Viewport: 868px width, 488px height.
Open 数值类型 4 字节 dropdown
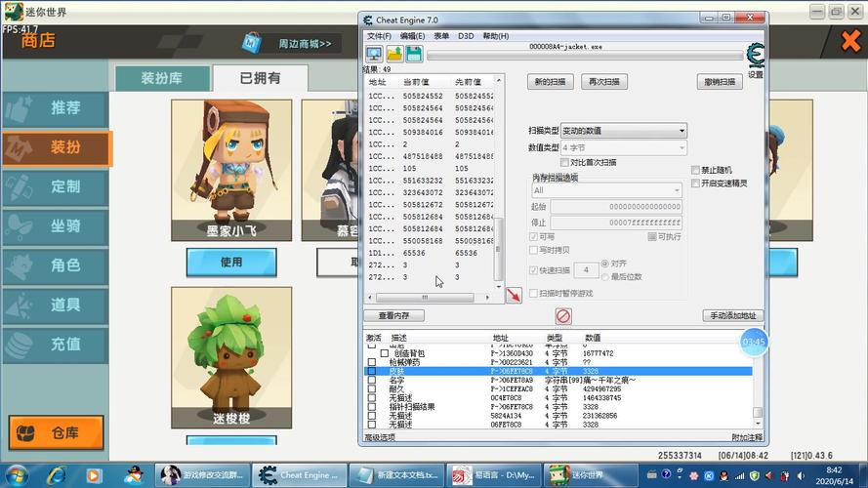[x=623, y=147]
